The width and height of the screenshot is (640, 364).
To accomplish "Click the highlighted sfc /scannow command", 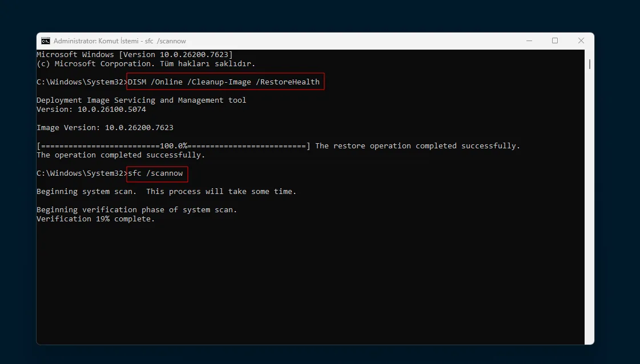I will [x=156, y=173].
